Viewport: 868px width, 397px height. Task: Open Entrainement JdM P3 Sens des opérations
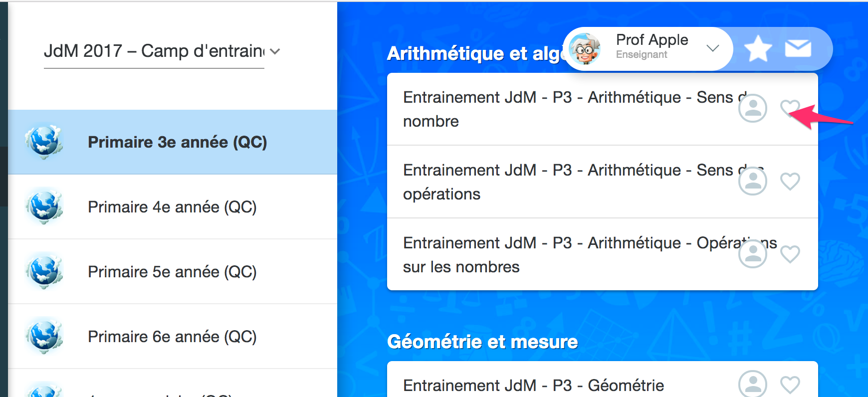(549, 182)
